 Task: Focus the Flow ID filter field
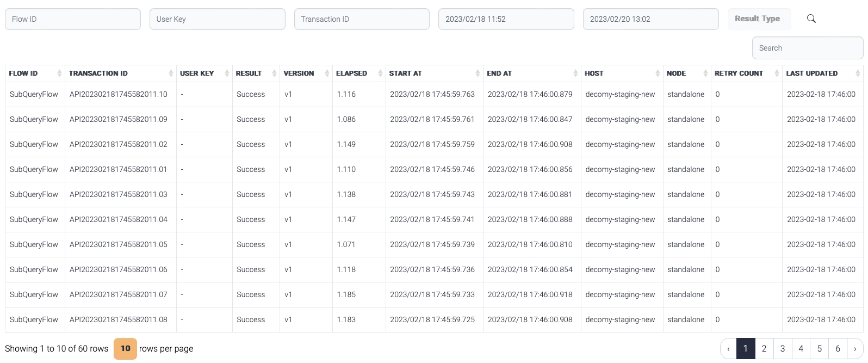[x=73, y=19]
